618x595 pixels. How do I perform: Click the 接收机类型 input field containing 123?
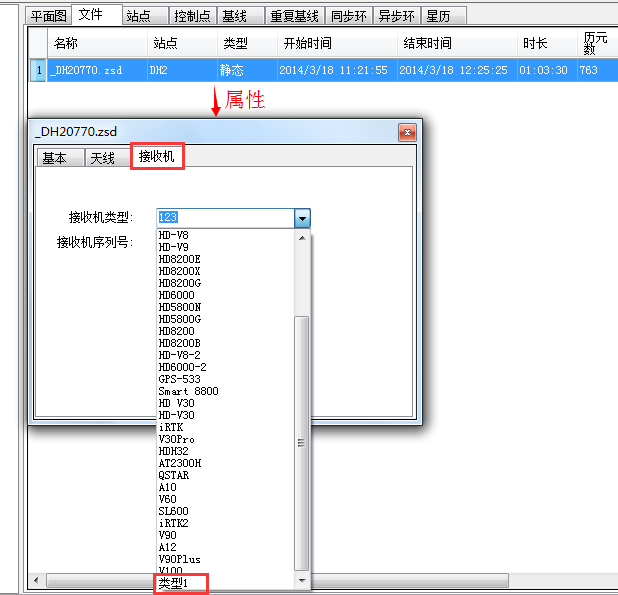coord(225,218)
